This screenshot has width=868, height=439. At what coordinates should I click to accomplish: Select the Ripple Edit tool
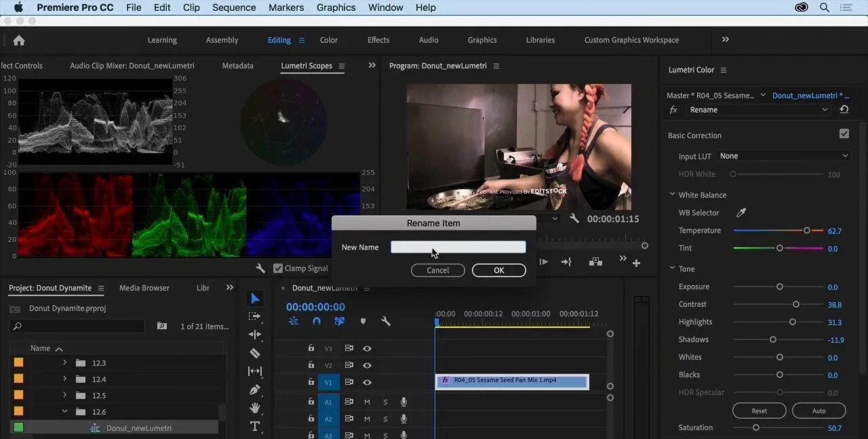[x=255, y=335]
